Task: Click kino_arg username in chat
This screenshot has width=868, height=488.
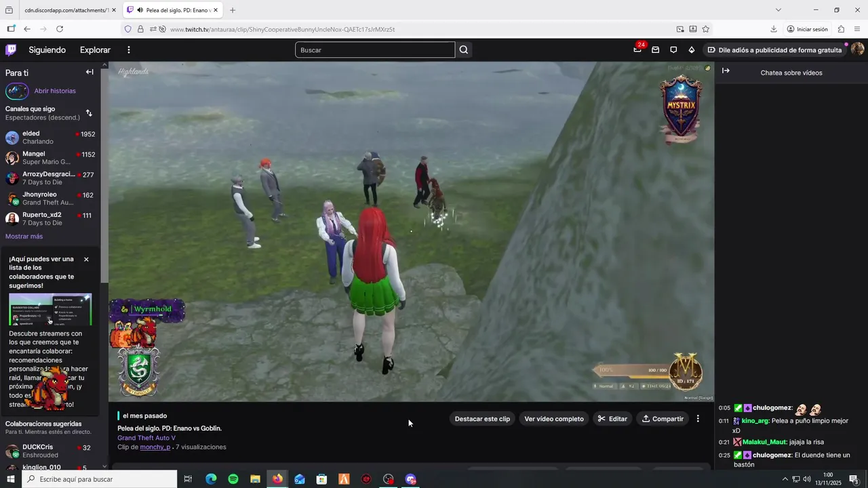Action: tap(755, 421)
